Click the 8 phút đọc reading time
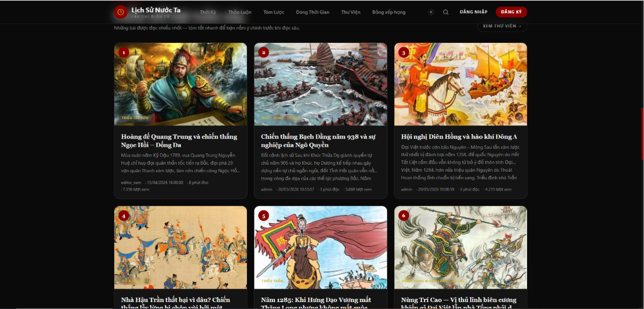 tap(199, 182)
